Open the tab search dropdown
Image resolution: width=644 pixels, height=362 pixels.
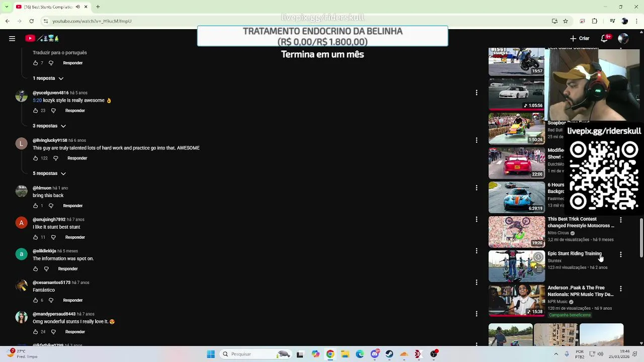coord(6,7)
